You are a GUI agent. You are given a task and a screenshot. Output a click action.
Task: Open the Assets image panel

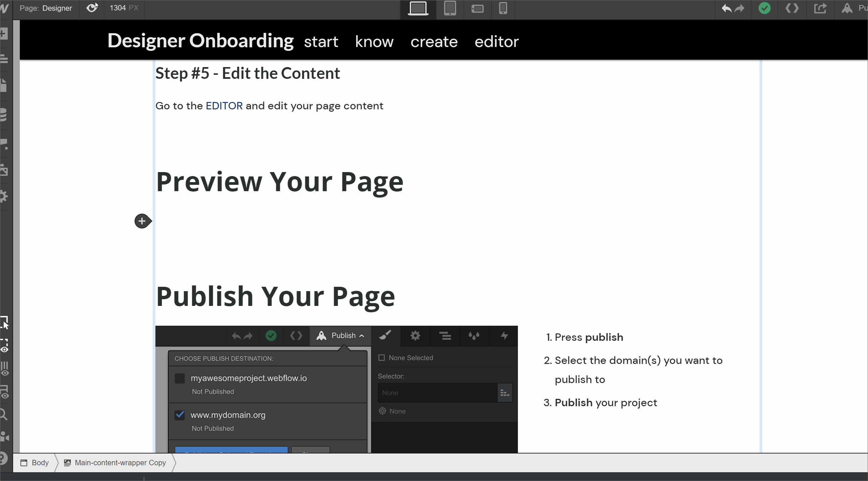[4, 170]
